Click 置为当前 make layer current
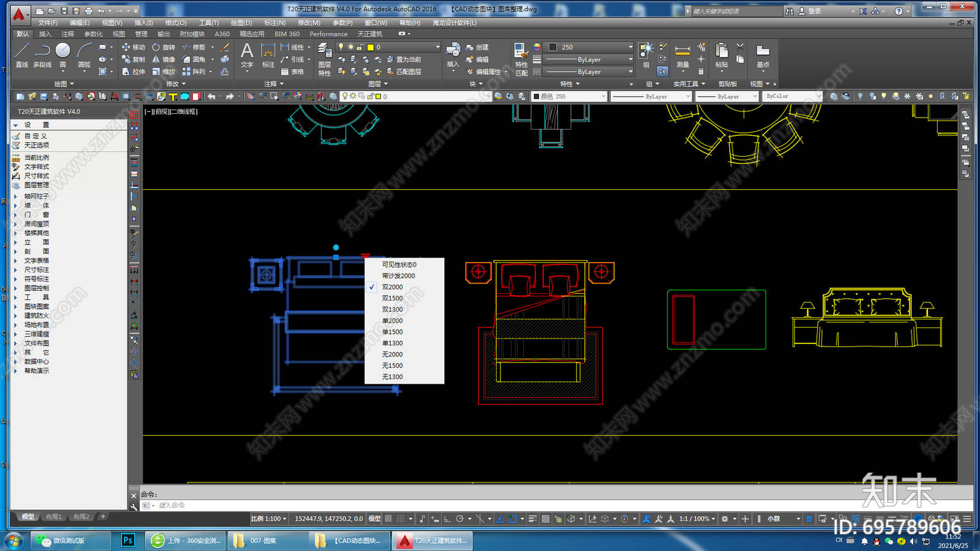This screenshot has width=980, height=551. [x=404, y=59]
